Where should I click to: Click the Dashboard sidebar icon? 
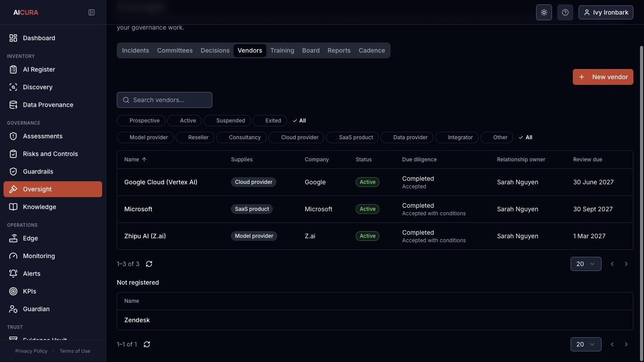click(x=13, y=38)
